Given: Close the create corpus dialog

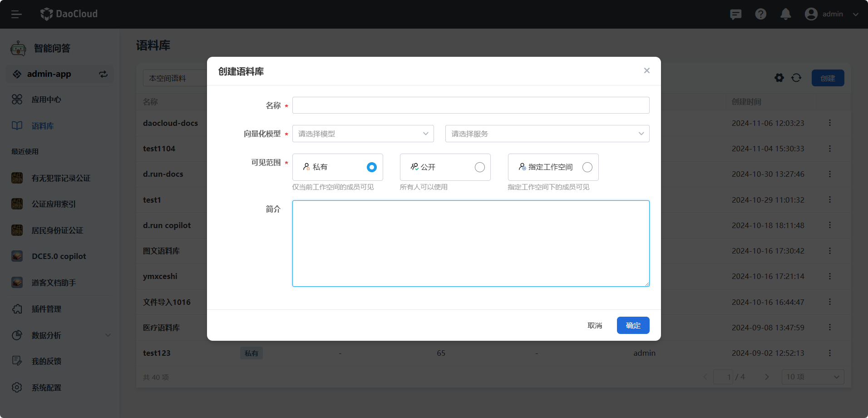Looking at the screenshot, I should point(646,70).
